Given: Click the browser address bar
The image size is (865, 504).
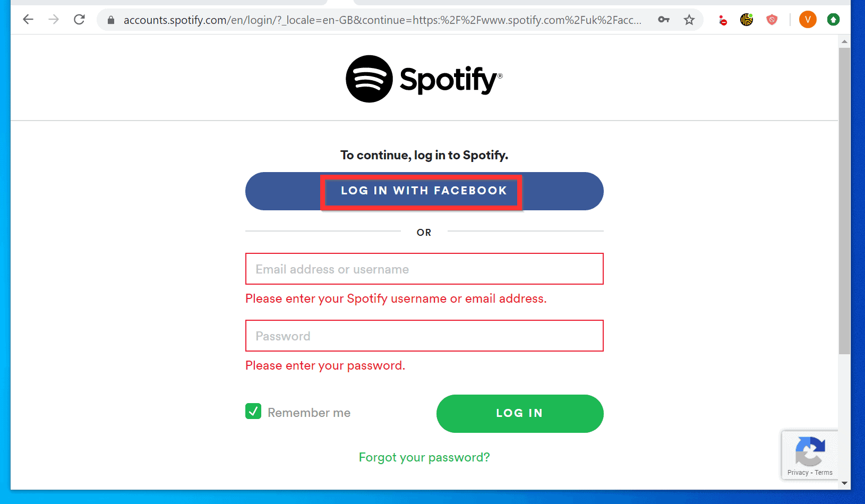Looking at the screenshot, I should tap(372, 20).
